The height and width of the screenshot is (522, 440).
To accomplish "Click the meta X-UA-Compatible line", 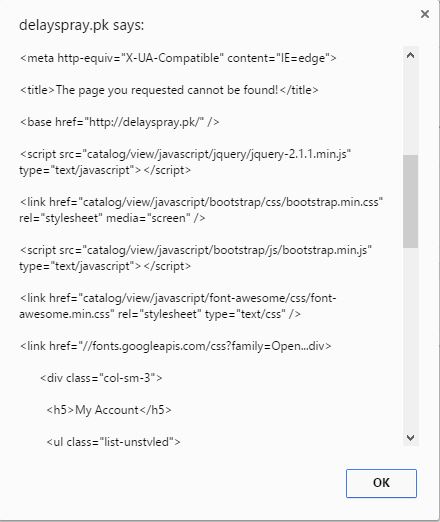I will 178,58.
